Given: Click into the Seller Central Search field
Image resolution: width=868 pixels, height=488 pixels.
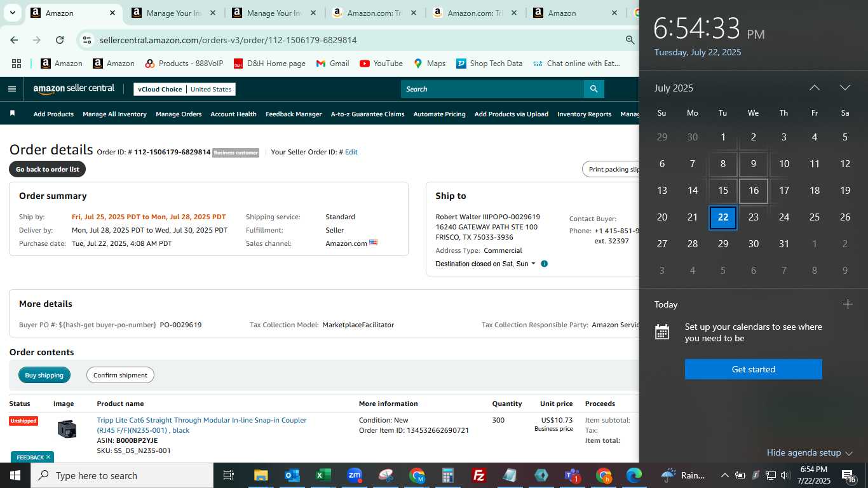Looking at the screenshot, I should 492,89.
